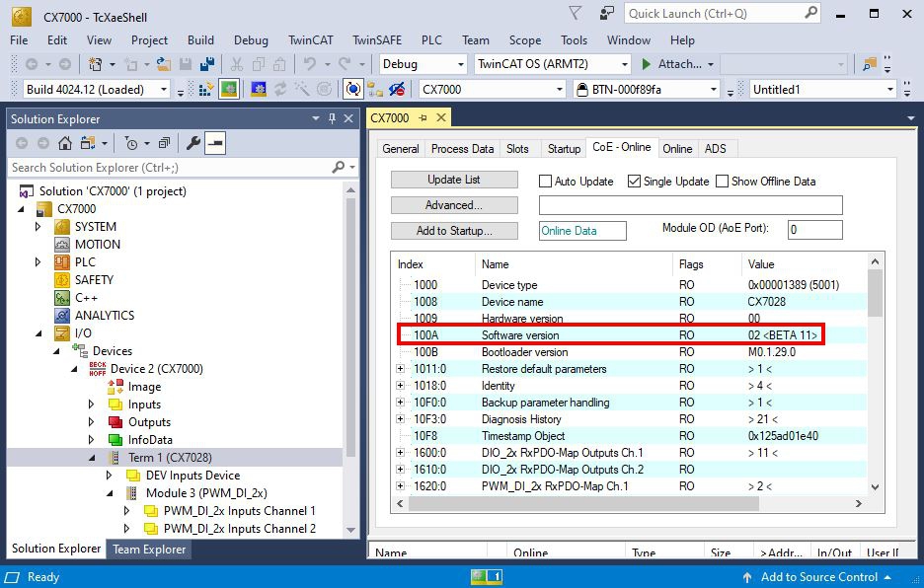924x588 pixels.
Task: Collapse All with Solution Explorer icon
Action: point(164,142)
